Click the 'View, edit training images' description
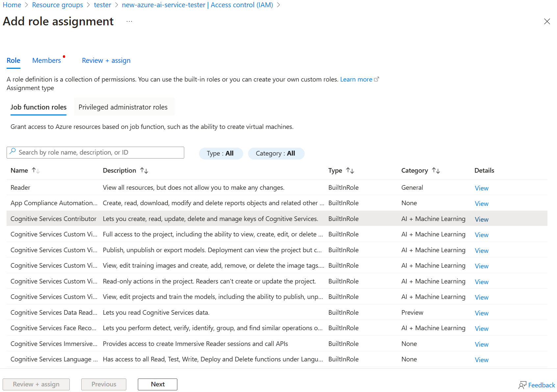557x392 pixels. (214, 265)
